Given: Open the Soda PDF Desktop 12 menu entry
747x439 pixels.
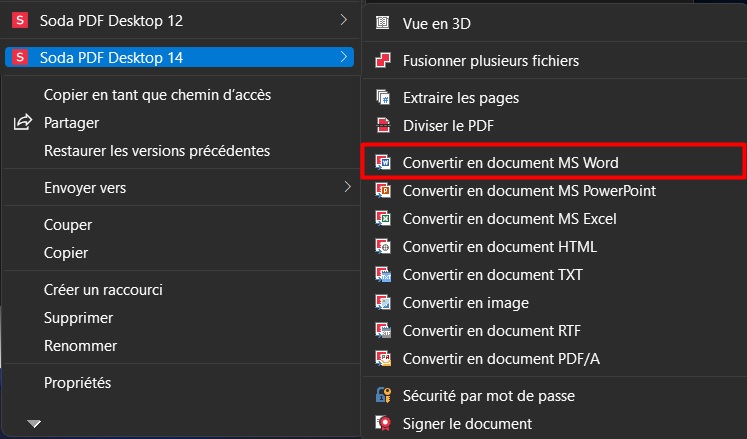Looking at the screenshot, I should tap(179, 20).
